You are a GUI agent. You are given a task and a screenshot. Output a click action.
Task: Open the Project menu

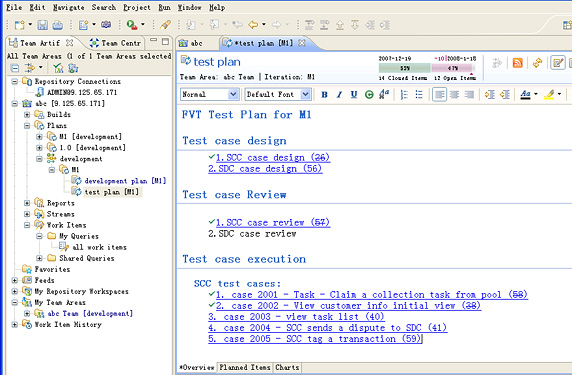tap(137, 7)
